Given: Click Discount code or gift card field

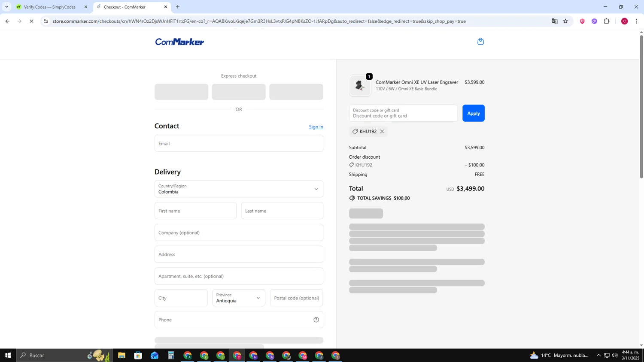Looking at the screenshot, I should coord(403,113).
